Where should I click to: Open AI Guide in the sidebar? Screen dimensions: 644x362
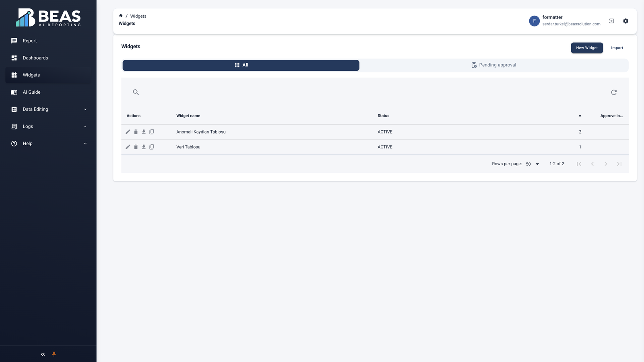pyautogui.click(x=48, y=93)
